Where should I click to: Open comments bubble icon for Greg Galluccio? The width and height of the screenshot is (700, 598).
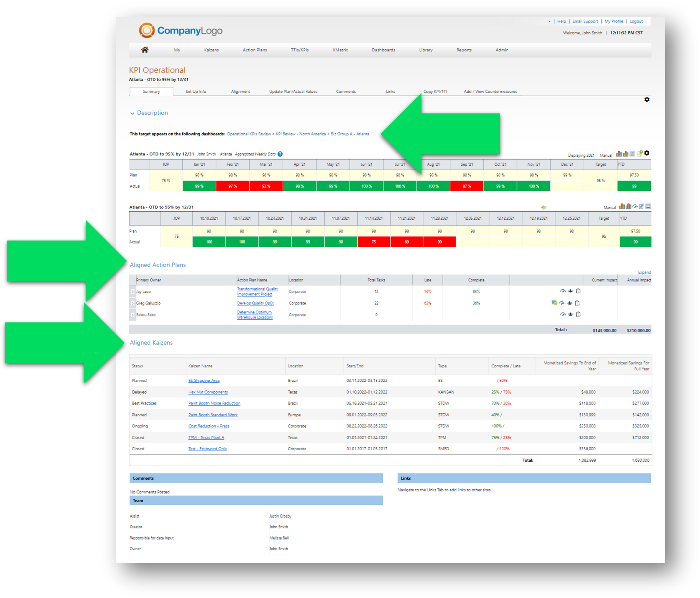click(554, 303)
